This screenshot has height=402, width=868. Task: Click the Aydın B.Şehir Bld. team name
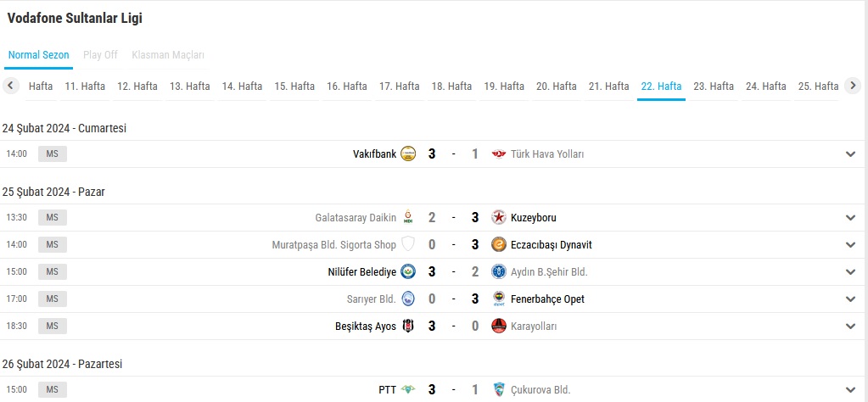click(549, 271)
